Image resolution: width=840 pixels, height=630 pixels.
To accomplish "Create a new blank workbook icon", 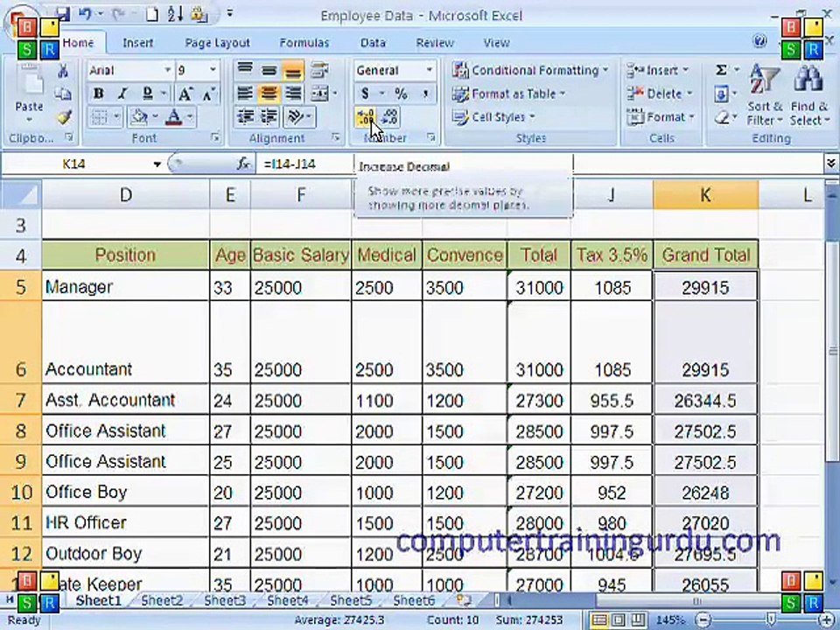I will coord(152,15).
